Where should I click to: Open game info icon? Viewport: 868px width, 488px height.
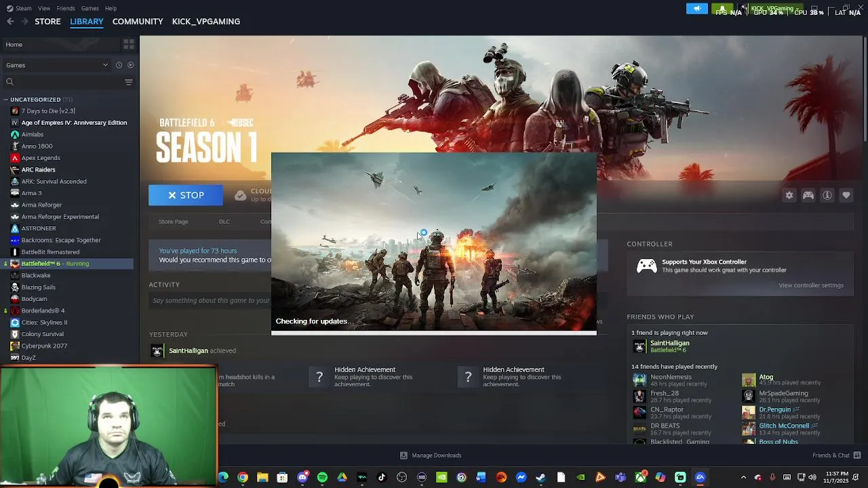pyautogui.click(x=827, y=195)
